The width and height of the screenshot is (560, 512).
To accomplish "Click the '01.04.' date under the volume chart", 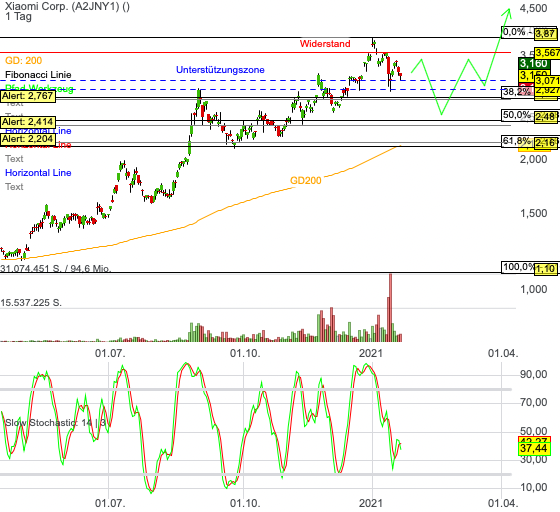I will tap(503, 353).
